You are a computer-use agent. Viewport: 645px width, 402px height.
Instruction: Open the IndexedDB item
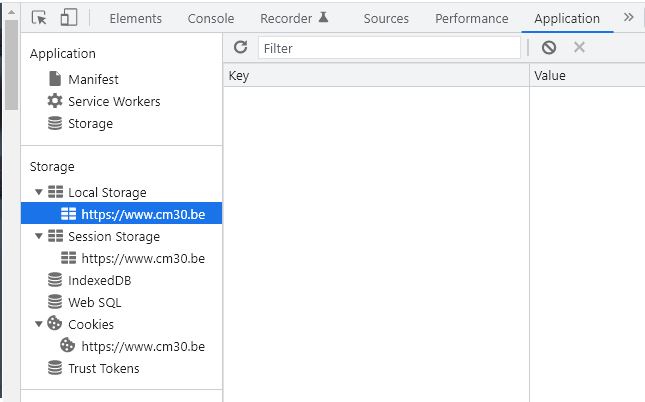pos(100,280)
